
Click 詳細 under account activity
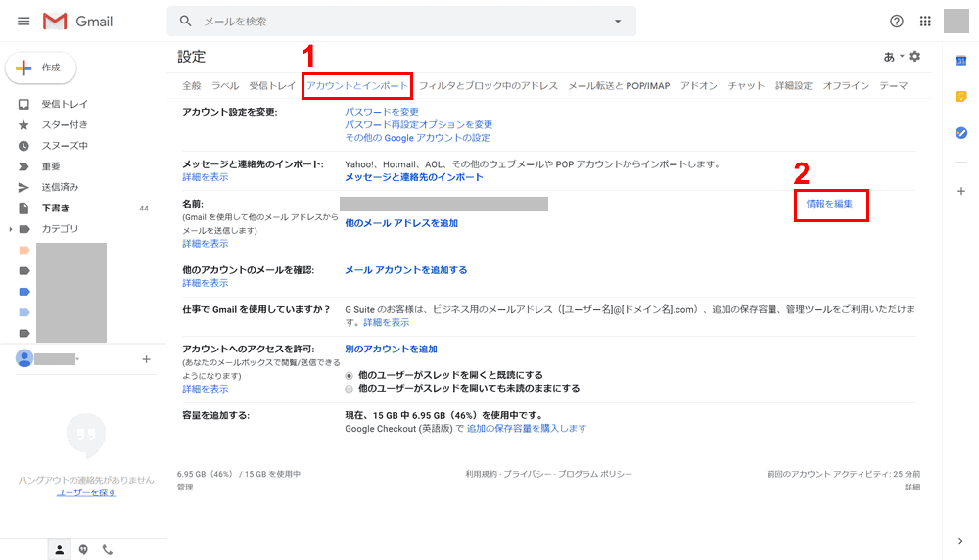(x=912, y=487)
